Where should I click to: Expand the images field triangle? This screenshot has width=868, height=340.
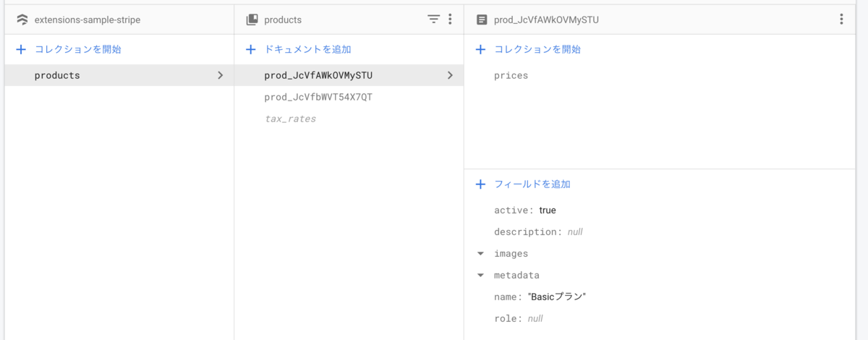point(480,254)
